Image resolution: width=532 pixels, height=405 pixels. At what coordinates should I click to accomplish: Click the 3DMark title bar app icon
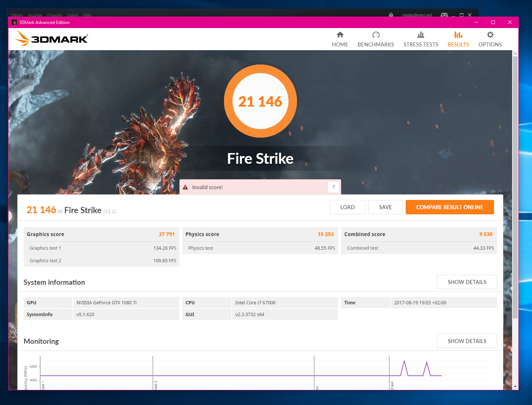tap(14, 22)
